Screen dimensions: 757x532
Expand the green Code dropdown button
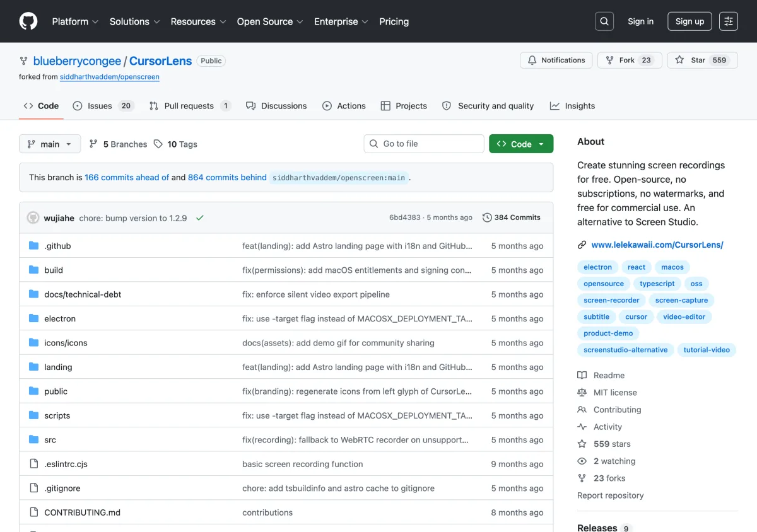521,144
